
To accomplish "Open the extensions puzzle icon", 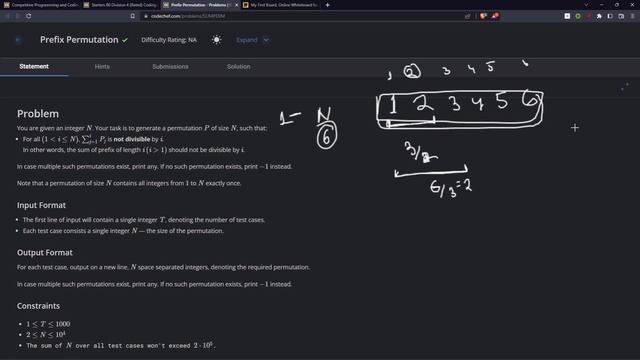I will (x=599, y=16).
